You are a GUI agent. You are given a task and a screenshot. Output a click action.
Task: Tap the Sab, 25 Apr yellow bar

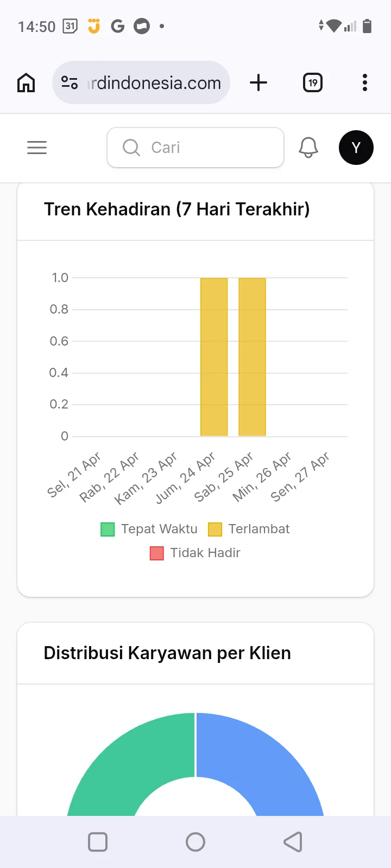pos(252,357)
